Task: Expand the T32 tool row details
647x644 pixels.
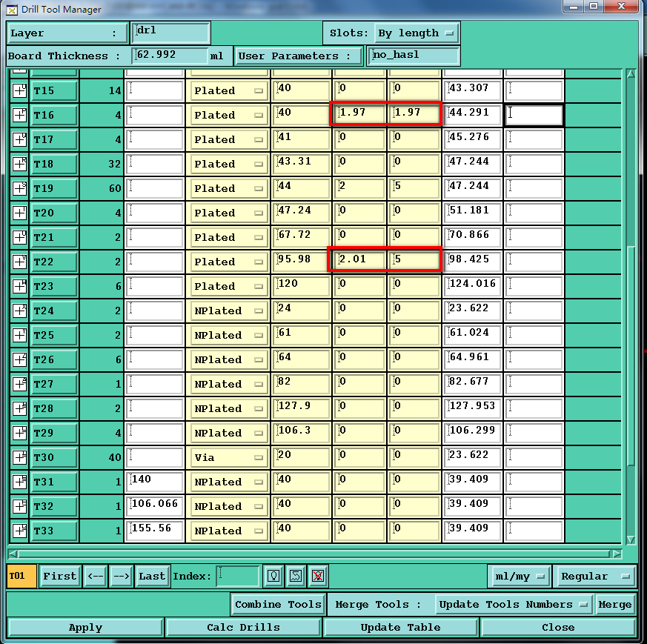Action: pyautogui.click(x=19, y=506)
